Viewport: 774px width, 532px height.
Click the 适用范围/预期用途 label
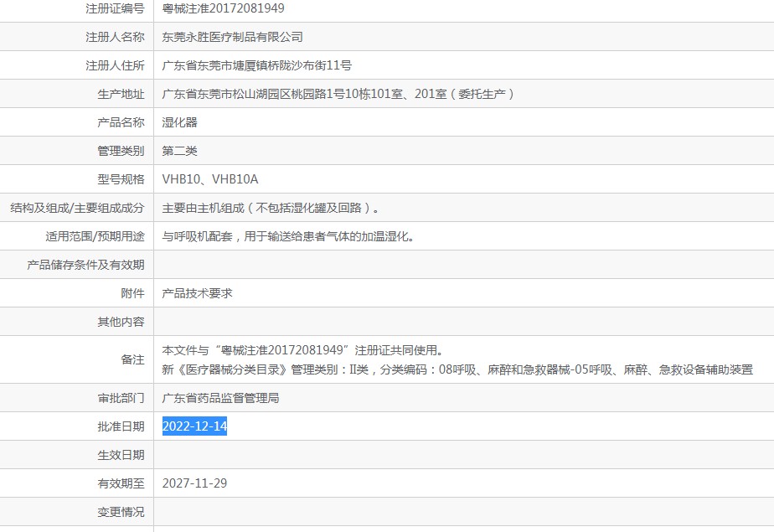point(95,236)
